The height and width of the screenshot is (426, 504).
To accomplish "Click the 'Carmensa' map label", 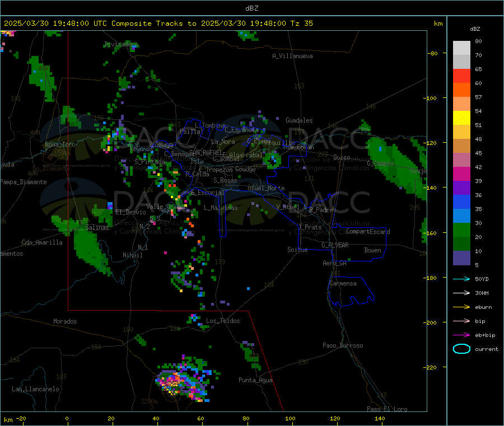I will click(x=343, y=283).
